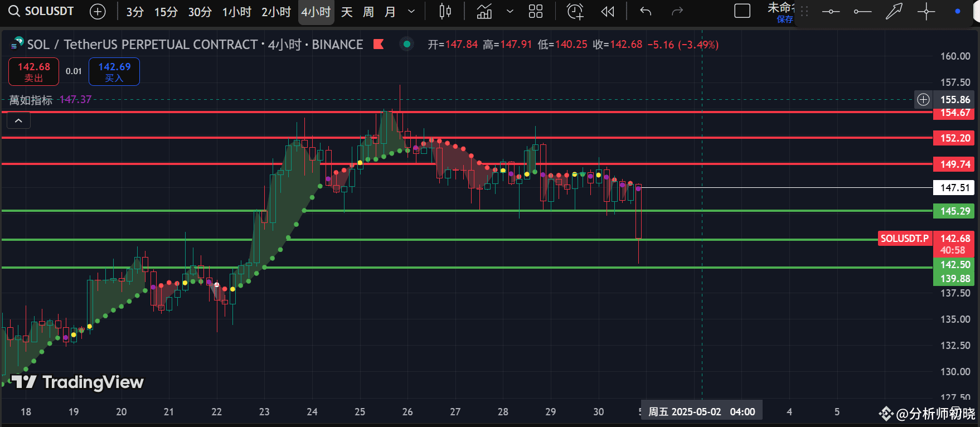980x427 pixels.
Task: Select the 4小时 timeframe
Action: point(316,12)
